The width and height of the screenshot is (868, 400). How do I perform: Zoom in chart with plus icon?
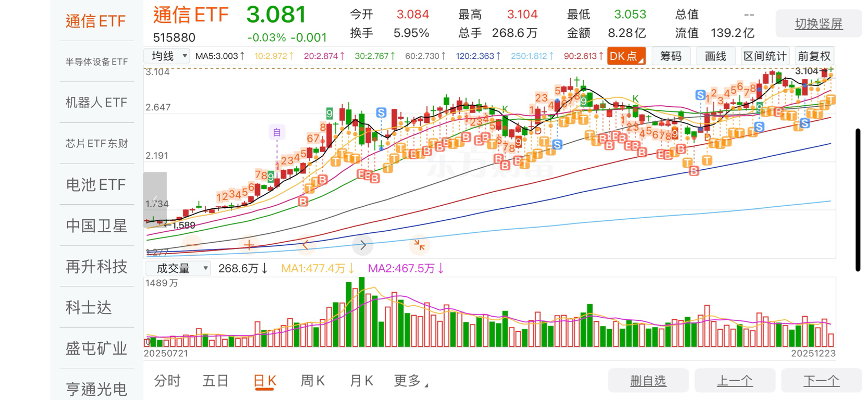(x=249, y=245)
